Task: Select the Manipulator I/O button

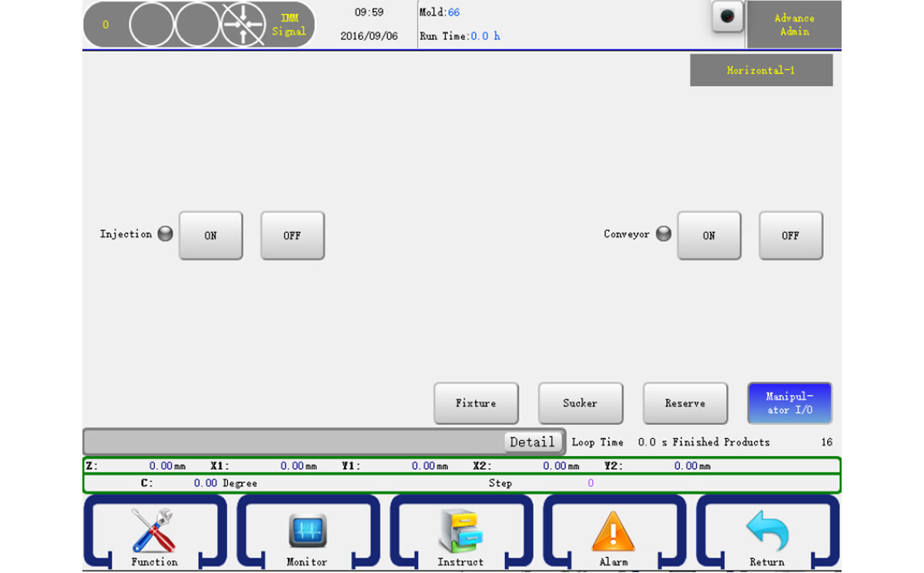Action: click(x=789, y=403)
